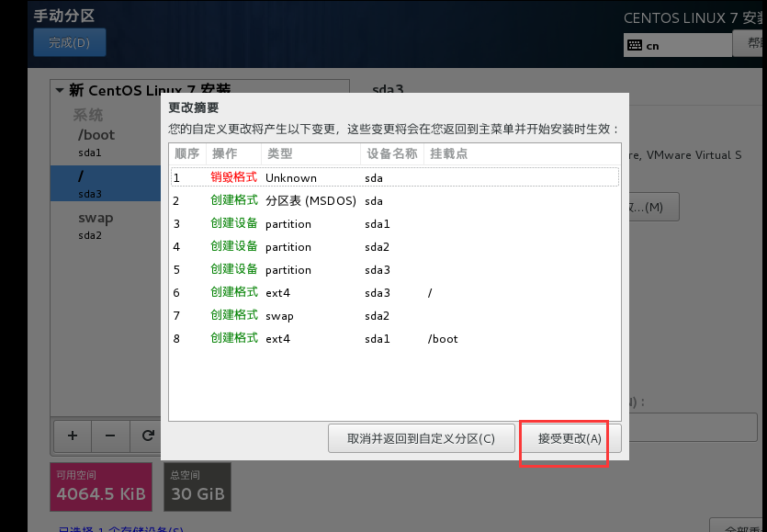Click the 总空间 30 GiB box
The width and height of the screenshot is (767, 532).
197,487
